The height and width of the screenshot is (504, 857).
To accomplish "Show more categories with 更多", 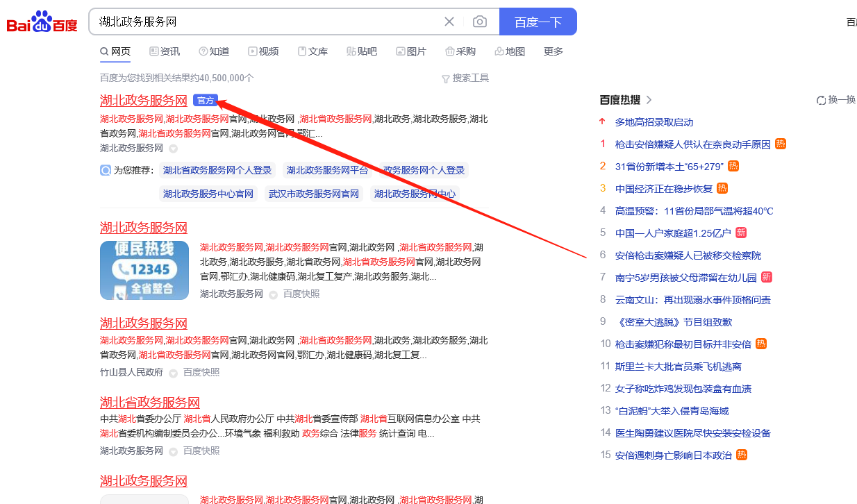I will 554,51.
